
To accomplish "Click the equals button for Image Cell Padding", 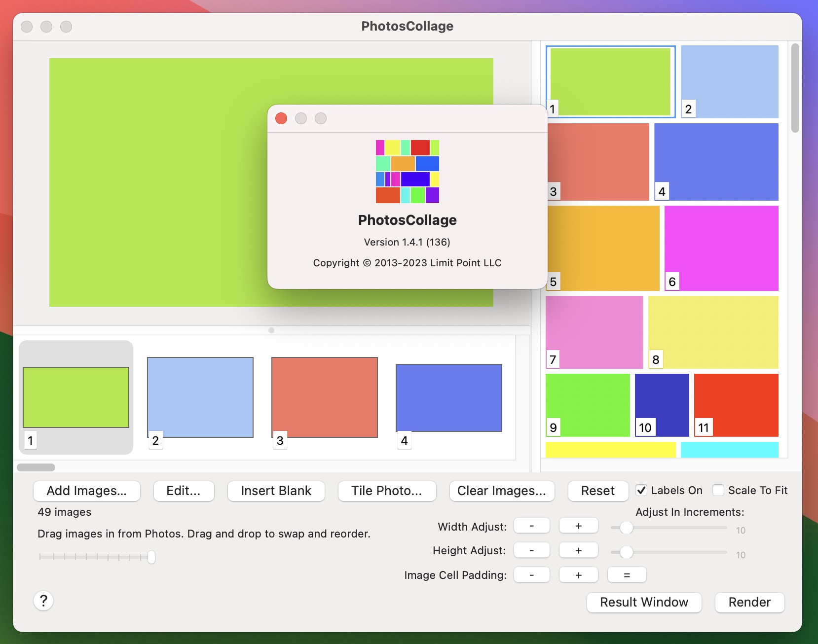I will pos(627,574).
